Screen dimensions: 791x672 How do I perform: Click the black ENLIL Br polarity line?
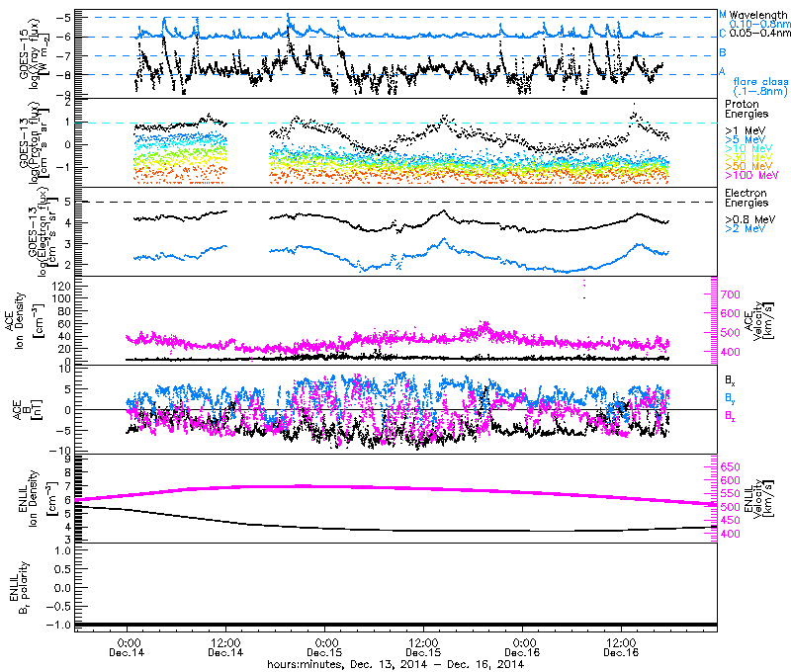click(396, 626)
